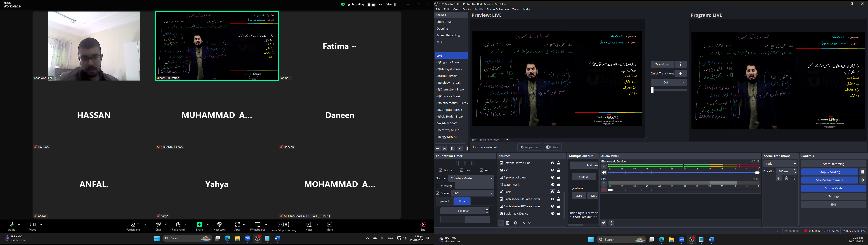Open File Explorer from the left taskbar
Image resolution: width=868 pixels, height=245 pixels.
click(x=238, y=239)
